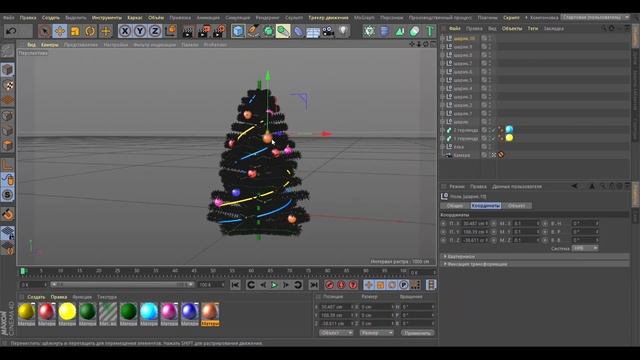This screenshot has height=360, width=640.
Task: Click the Render View clapperboard icon
Action: (x=188, y=31)
